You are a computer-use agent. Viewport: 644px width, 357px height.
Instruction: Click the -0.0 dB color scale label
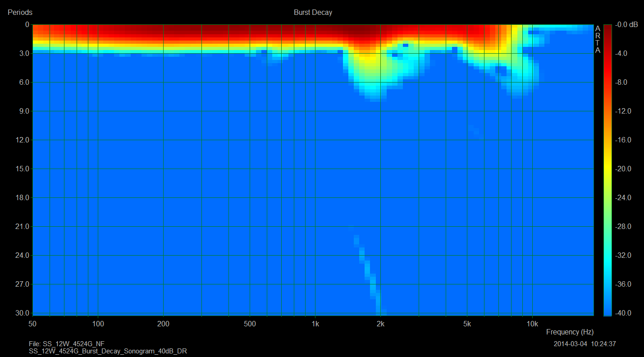[627, 25]
